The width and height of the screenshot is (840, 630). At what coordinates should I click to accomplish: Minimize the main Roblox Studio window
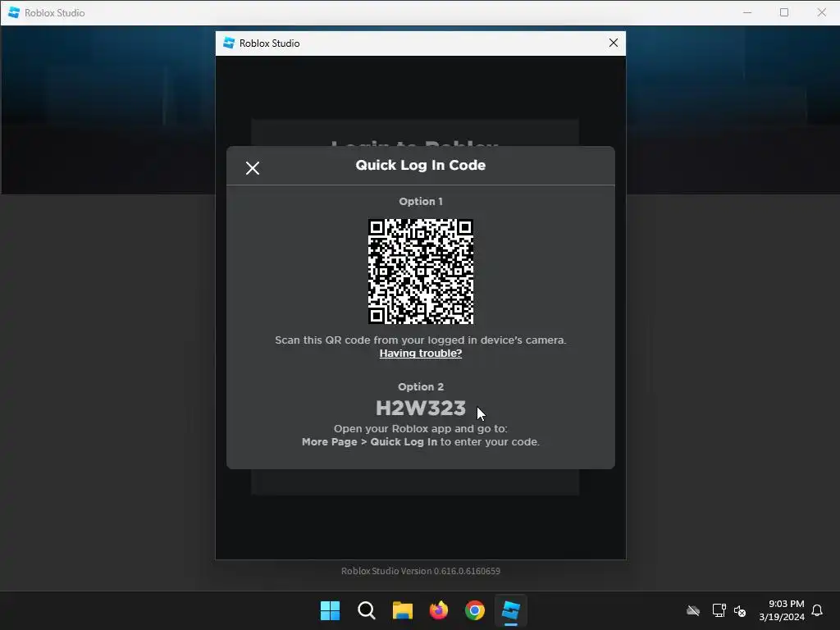(747, 12)
